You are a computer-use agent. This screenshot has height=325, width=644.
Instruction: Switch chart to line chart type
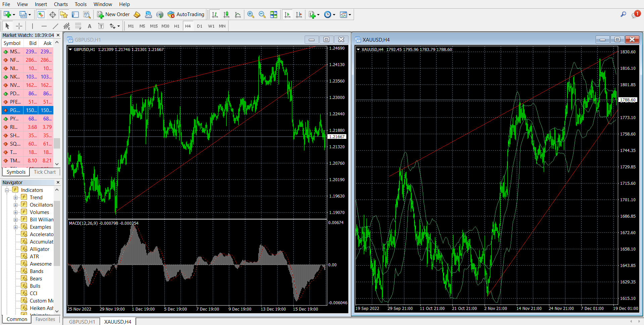pos(238,14)
